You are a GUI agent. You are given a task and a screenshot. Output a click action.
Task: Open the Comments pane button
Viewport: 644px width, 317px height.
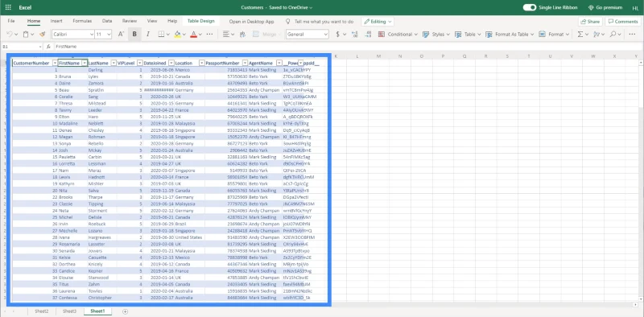pyautogui.click(x=623, y=22)
